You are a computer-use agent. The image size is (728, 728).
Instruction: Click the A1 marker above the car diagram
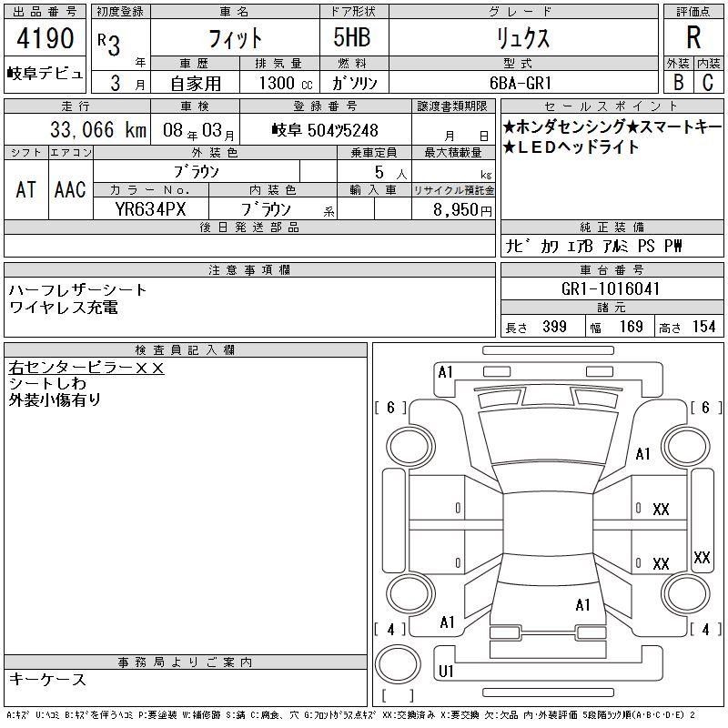445,371
